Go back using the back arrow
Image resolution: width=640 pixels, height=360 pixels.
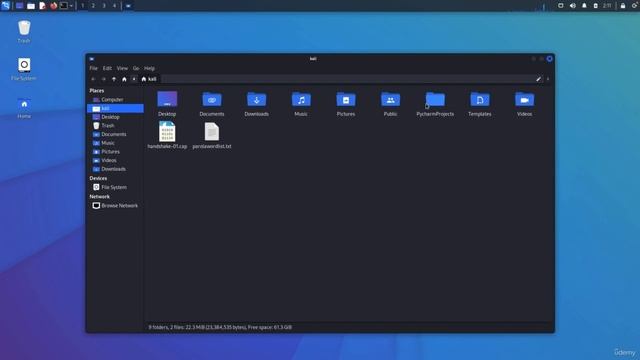pyautogui.click(x=93, y=79)
